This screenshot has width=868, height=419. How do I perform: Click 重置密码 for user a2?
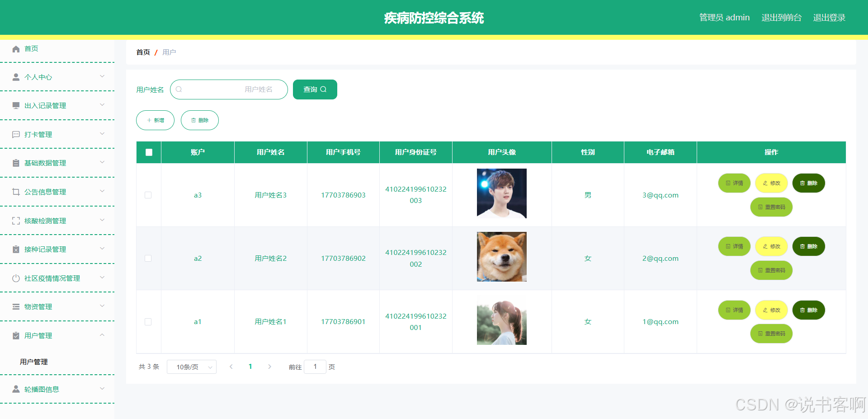[771, 270]
